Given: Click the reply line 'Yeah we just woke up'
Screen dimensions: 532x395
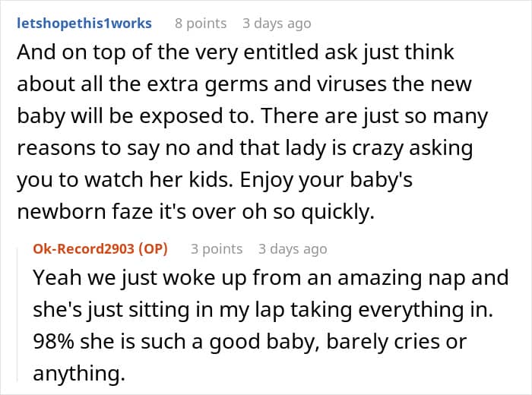Looking at the screenshot, I should coord(271,278).
